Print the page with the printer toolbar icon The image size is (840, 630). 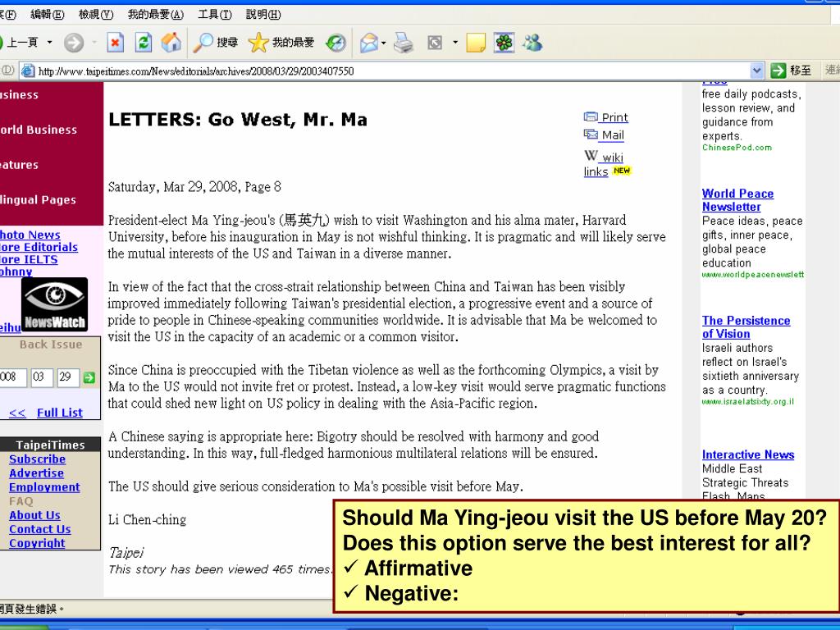pyautogui.click(x=404, y=43)
